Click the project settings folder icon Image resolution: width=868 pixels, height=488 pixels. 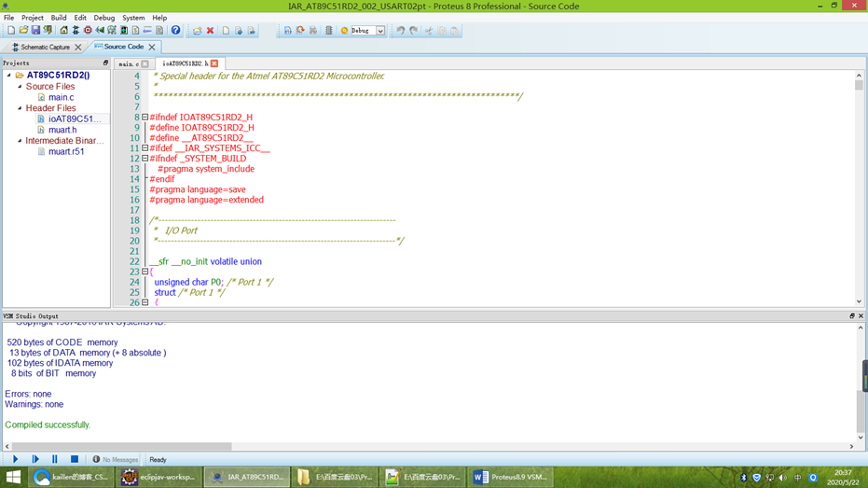click(197, 31)
